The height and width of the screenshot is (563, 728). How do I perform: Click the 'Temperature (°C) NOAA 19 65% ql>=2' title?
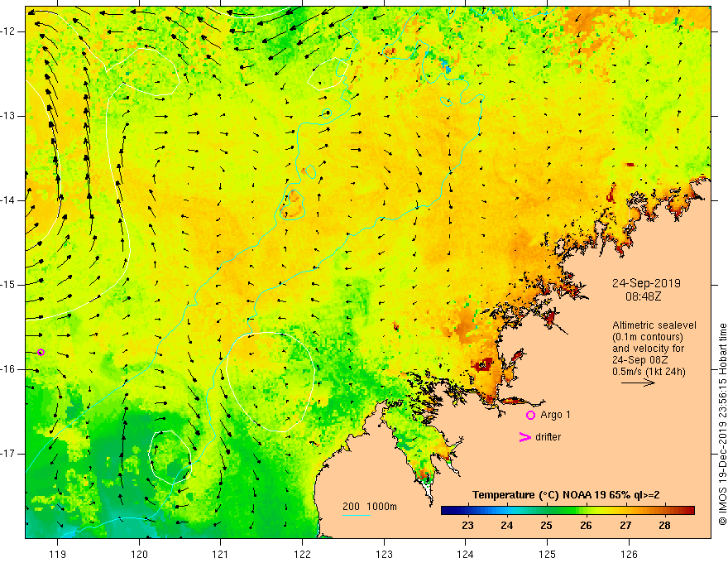566,495
